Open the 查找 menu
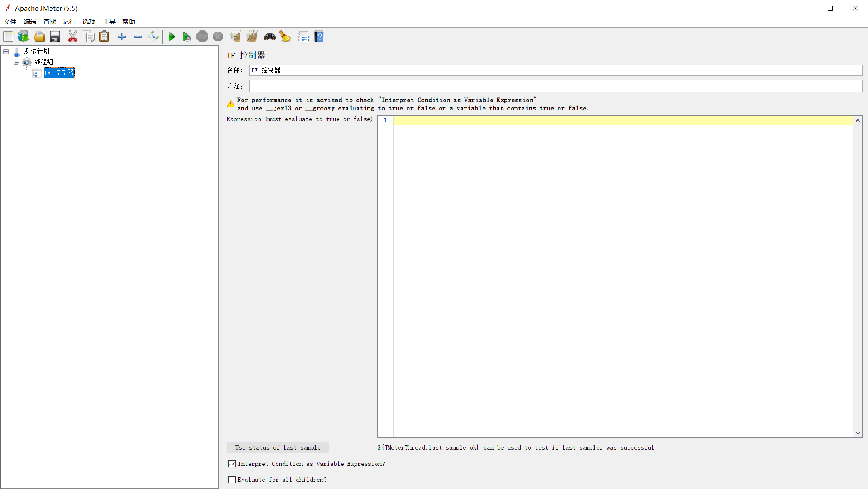868x489 pixels. click(x=50, y=21)
